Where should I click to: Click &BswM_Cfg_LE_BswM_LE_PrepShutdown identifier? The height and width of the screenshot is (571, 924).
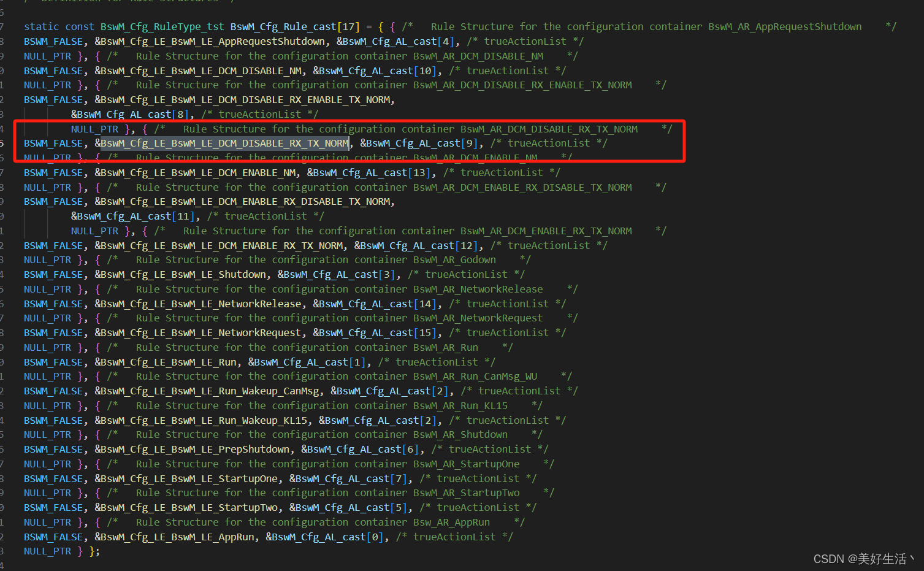coord(192,449)
